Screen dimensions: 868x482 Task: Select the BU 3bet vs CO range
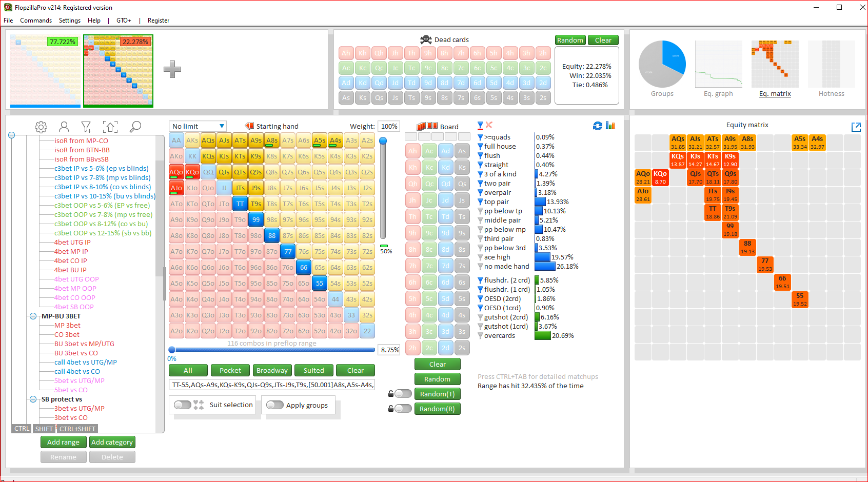point(76,353)
